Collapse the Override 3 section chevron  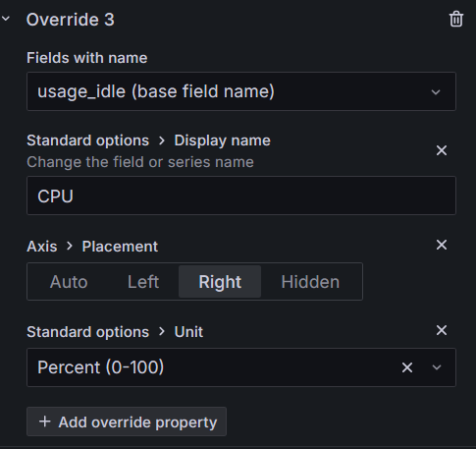[6, 19]
